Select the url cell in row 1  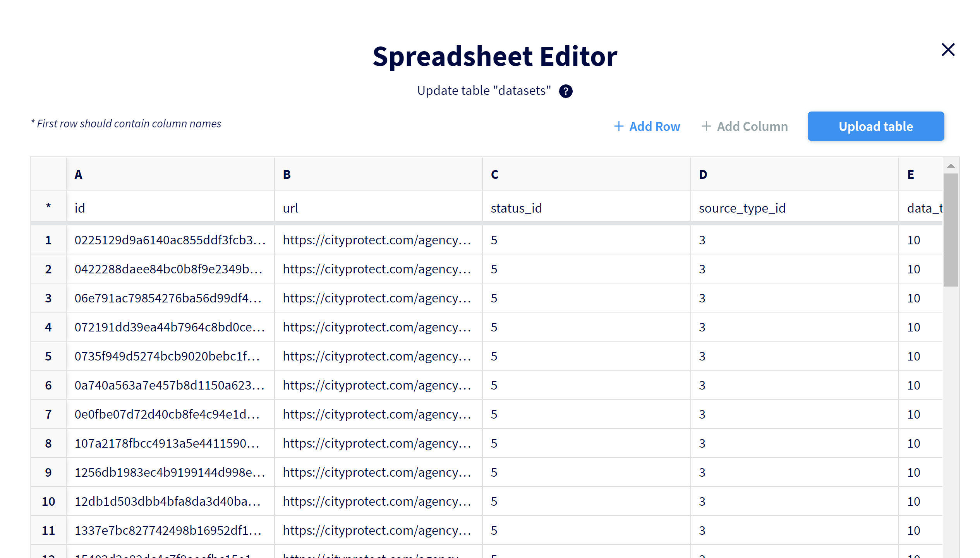[378, 240]
